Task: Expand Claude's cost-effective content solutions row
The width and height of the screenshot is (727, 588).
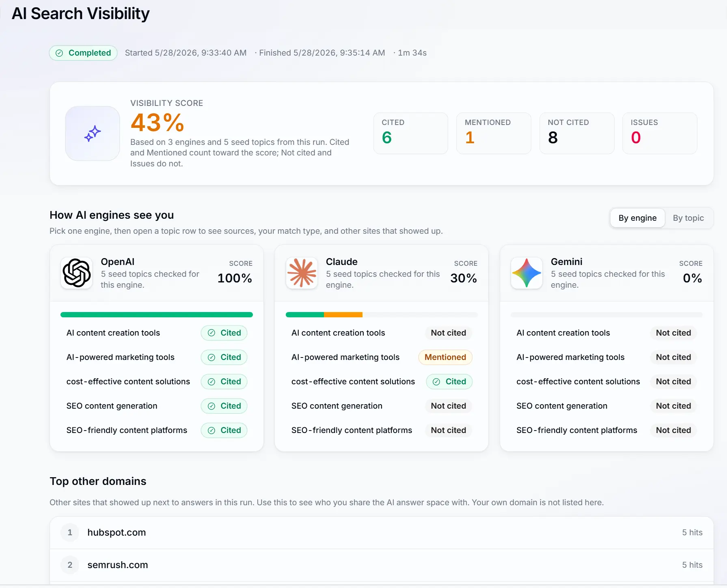Action: pos(382,381)
